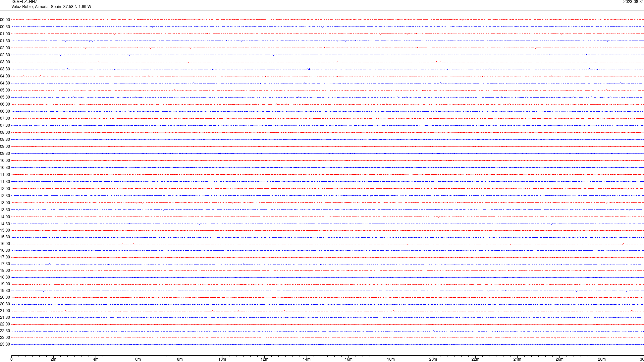Select the 11:30 time row label
Viewport: 644px width, 362px height.
[x=5, y=182]
